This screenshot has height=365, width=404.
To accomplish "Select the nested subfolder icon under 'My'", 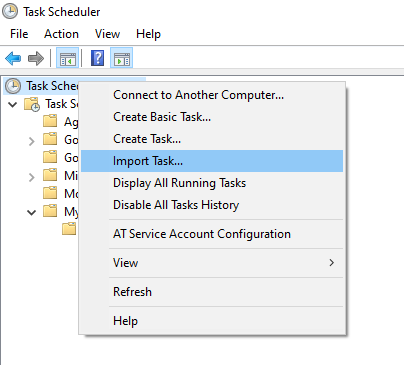I will pos(69,229).
